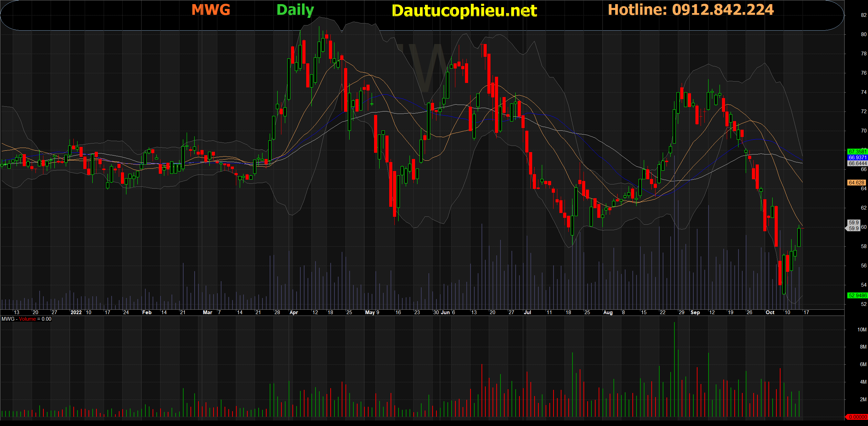
Task: Select the orange 64.628 price tag
Action: point(856,183)
